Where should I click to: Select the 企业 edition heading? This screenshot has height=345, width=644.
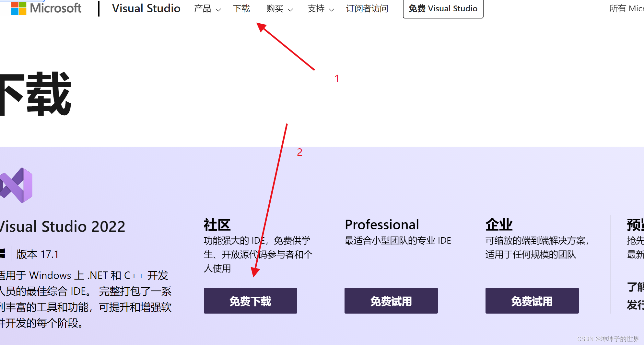coord(499,224)
